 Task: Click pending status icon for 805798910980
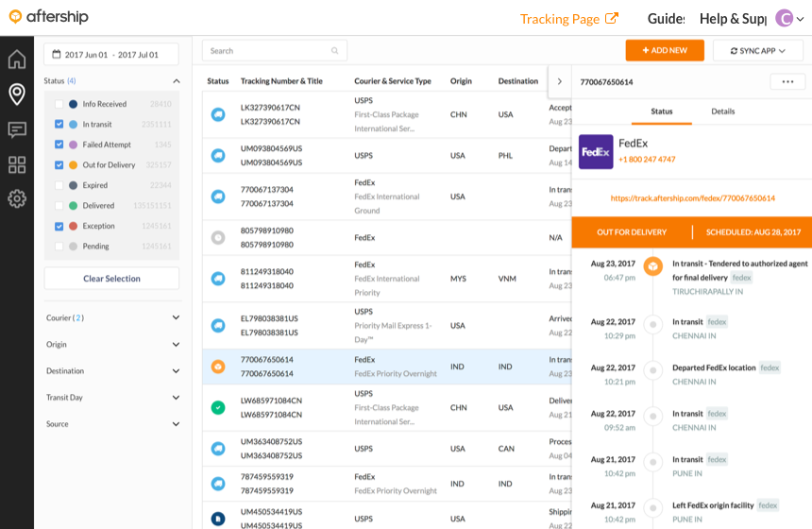(x=218, y=237)
